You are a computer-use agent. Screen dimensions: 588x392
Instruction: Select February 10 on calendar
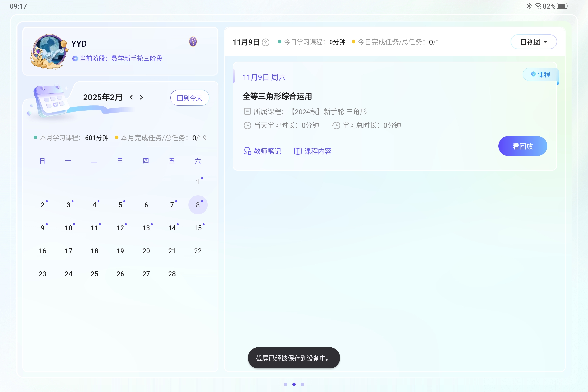coord(69,228)
